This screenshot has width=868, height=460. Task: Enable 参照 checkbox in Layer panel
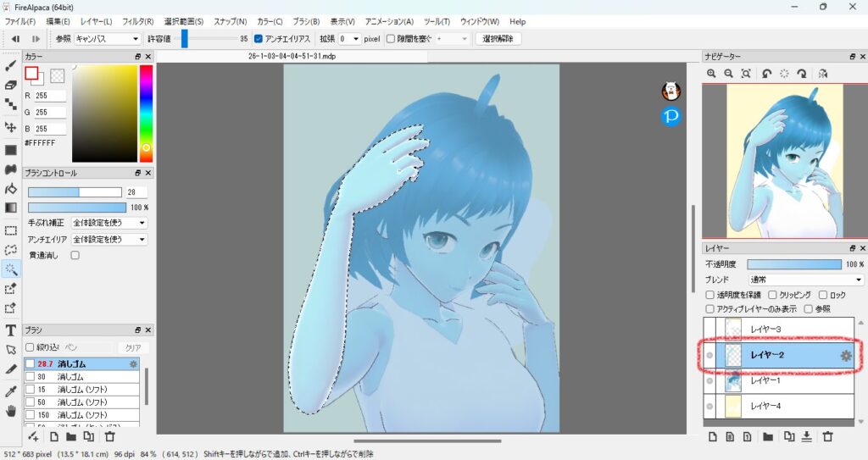coord(808,309)
